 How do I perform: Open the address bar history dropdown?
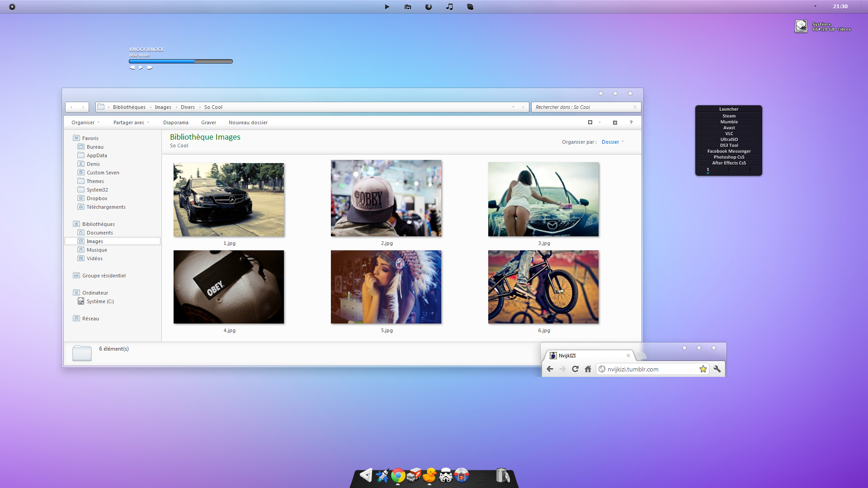click(513, 107)
